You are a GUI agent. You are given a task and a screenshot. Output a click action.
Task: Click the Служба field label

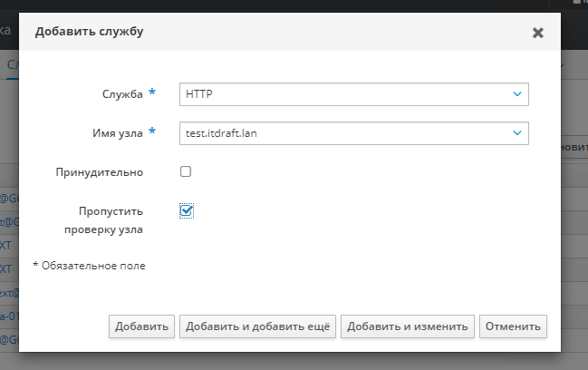point(123,94)
